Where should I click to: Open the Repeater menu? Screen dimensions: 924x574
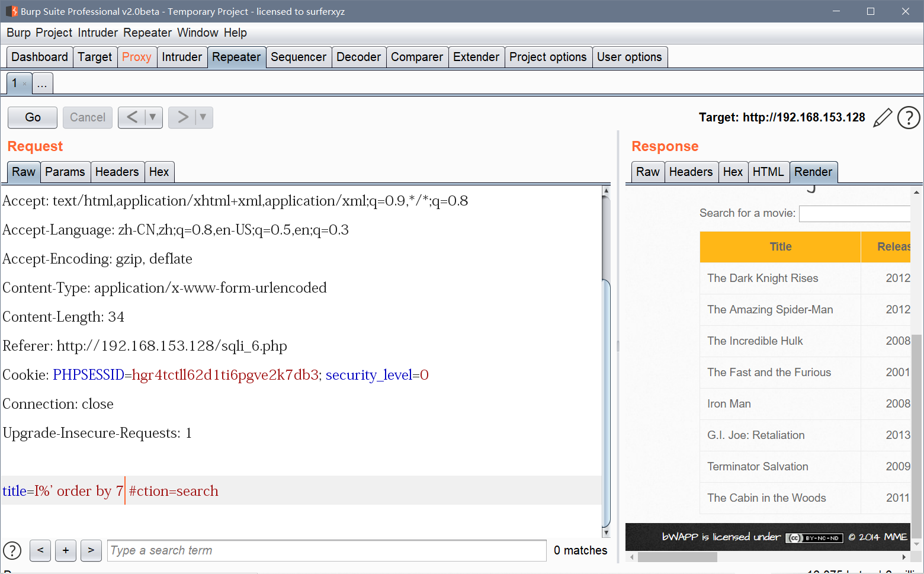pos(147,33)
